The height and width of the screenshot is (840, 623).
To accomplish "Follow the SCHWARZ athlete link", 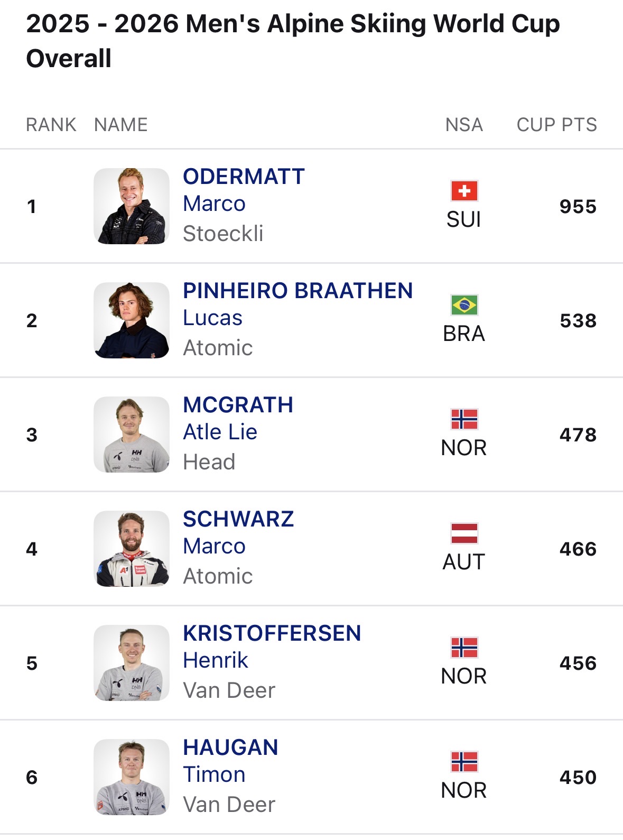I will click(238, 519).
